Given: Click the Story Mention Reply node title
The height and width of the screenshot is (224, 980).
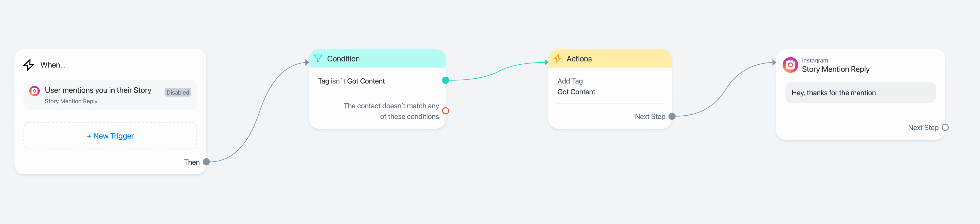Looking at the screenshot, I should pyautogui.click(x=835, y=69).
